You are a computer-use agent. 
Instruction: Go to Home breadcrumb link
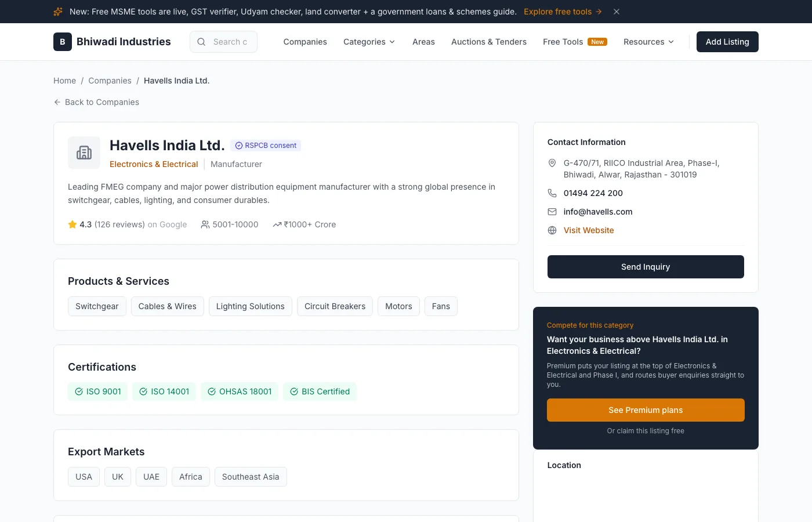tap(64, 81)
